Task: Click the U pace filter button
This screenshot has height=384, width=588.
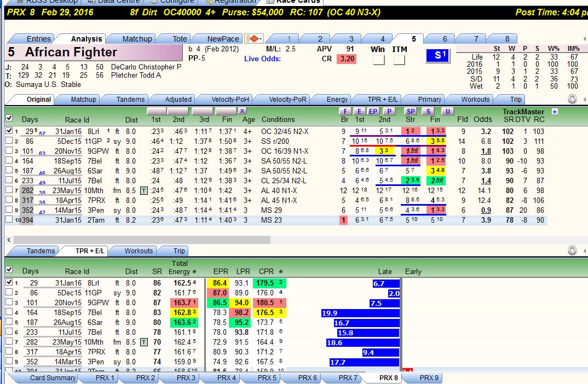Action: 447,111
